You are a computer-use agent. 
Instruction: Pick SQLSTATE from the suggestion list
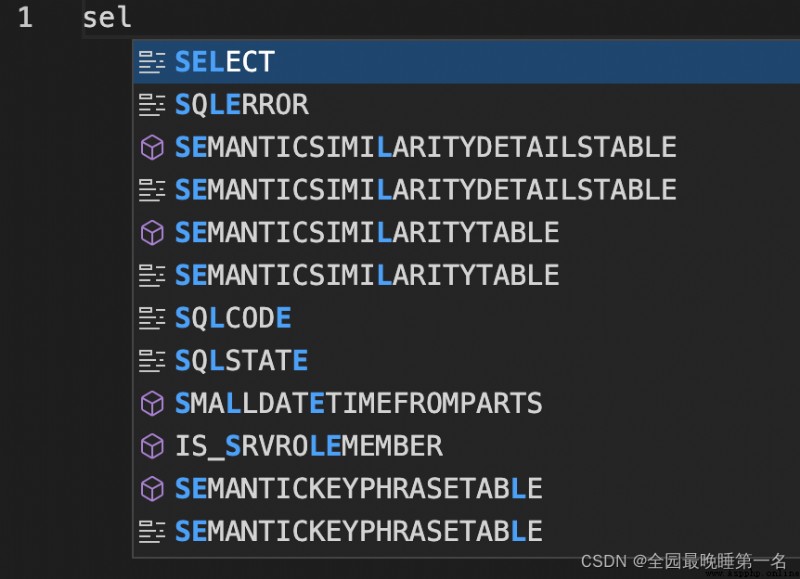466,361
